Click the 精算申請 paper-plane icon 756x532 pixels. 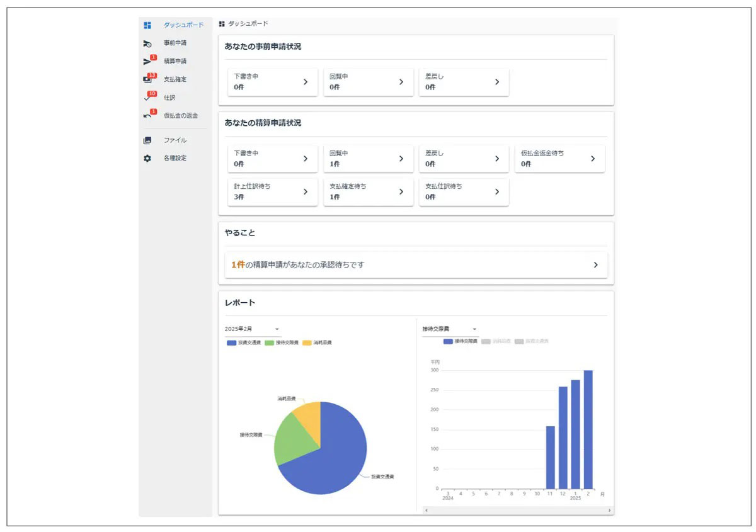[x=147, y=62]
